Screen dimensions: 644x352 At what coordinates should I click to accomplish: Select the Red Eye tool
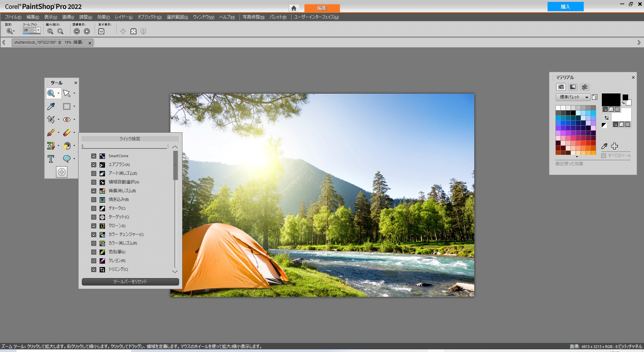(x=67, y=120)
